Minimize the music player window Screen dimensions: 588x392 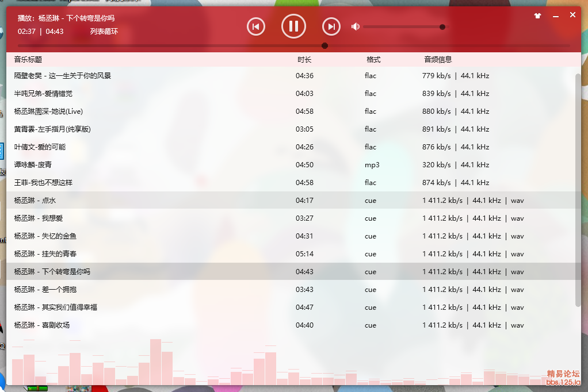point(556,17)
